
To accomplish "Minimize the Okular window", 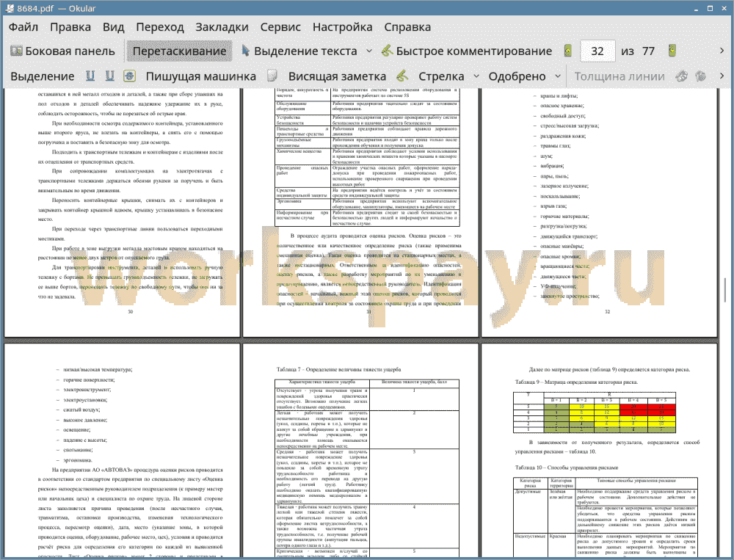I will click(697, 8).
